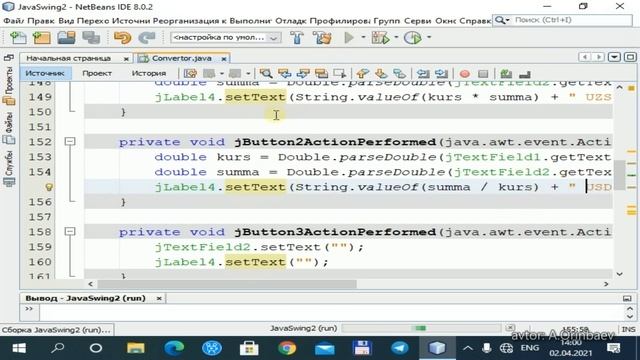
Task: Click the Build Project hammer icon
Action: coord(297,38)
